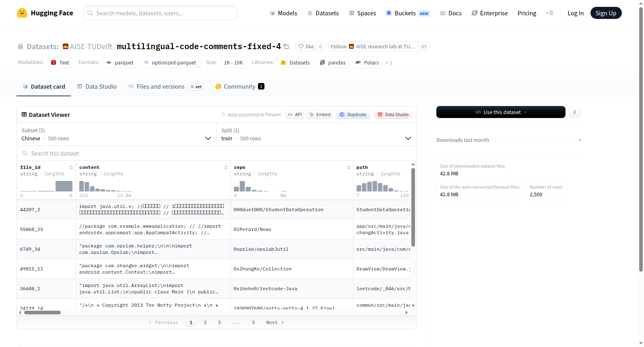Select file_id cell 6749_34
The height and width of the screenshot is (347, 644).
[46, 249]
